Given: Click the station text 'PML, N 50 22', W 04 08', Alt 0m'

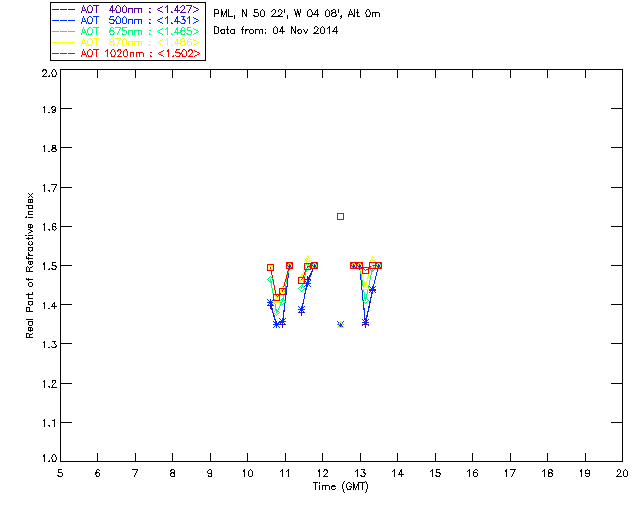Looking at the screenshot, I should point(297,14).
